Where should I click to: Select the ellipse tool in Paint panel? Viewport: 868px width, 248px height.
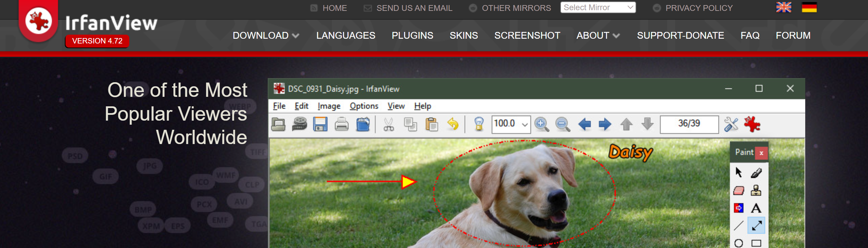(739, 243)
